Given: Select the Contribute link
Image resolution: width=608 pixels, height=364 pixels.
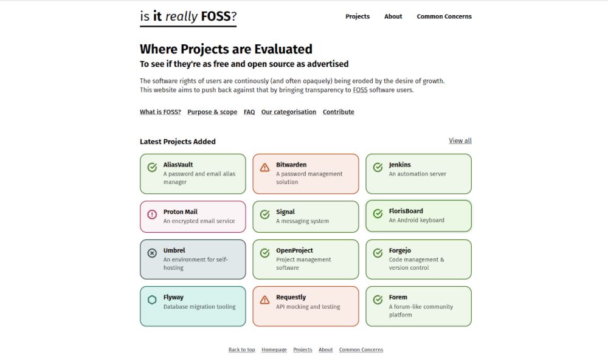Looking at the screenshot, I should [339, 112].
